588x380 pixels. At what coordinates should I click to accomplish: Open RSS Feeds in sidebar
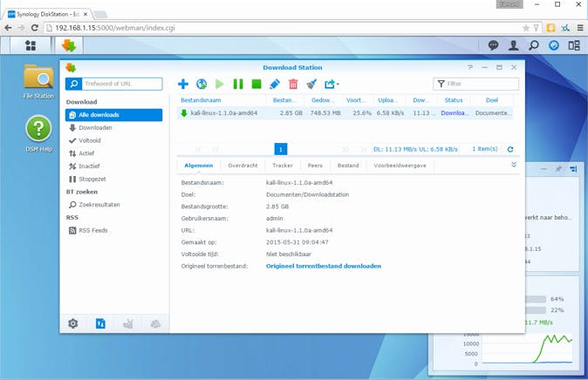click(113, 230)
